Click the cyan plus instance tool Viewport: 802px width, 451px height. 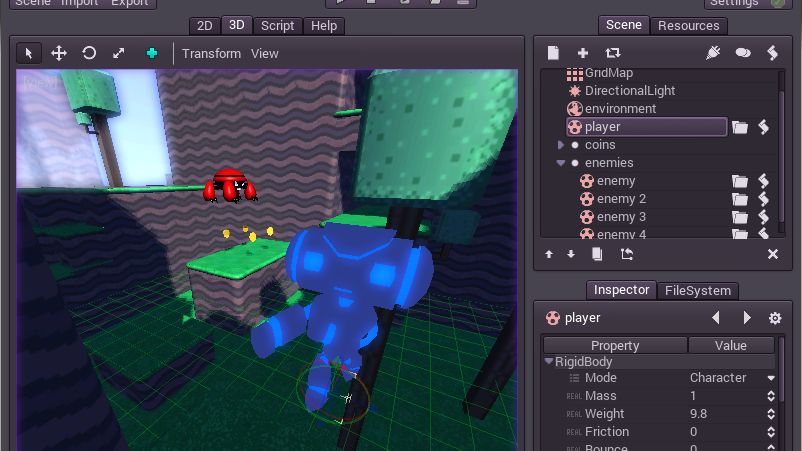point(151,53)
